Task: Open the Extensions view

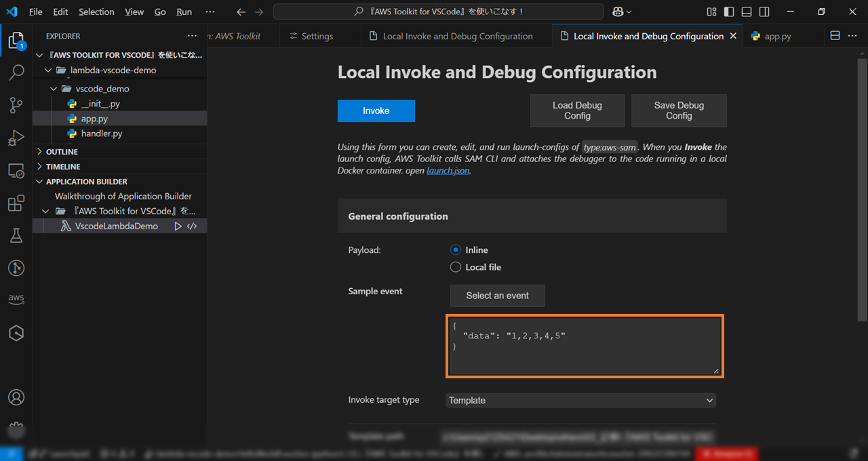Action: click(x=16, y=203)
